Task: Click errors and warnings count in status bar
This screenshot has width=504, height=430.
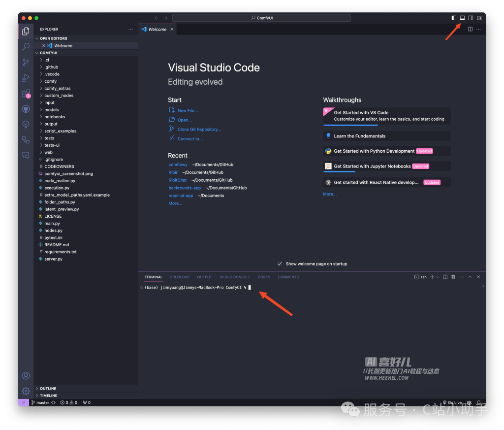Action: click(69, 402)
